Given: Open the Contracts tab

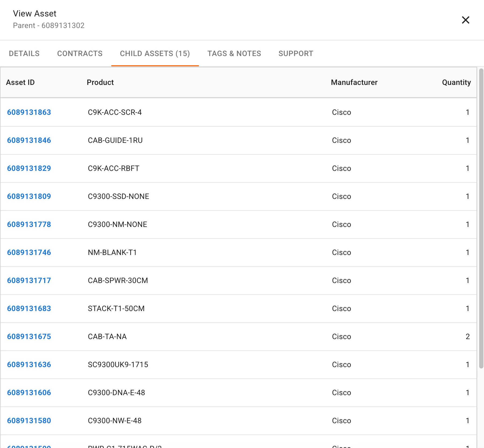Looking at the screenshot, I should pos(80,53).
